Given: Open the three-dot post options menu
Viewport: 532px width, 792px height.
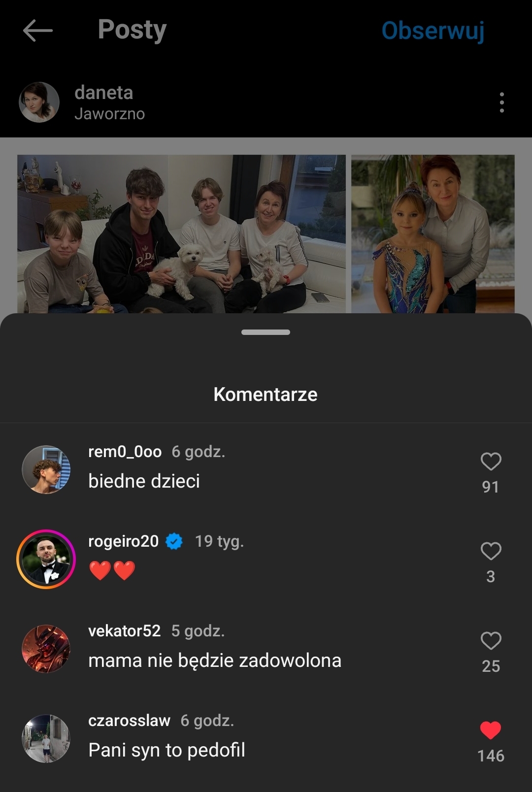Looking at the screenshot, I should click(x=501, y=102).
